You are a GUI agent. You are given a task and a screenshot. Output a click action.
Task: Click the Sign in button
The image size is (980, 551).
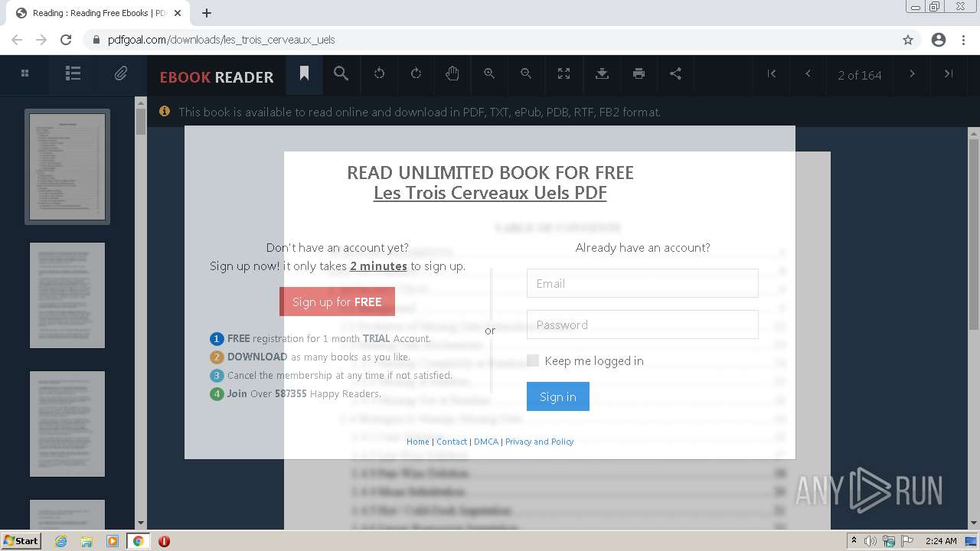558,396
